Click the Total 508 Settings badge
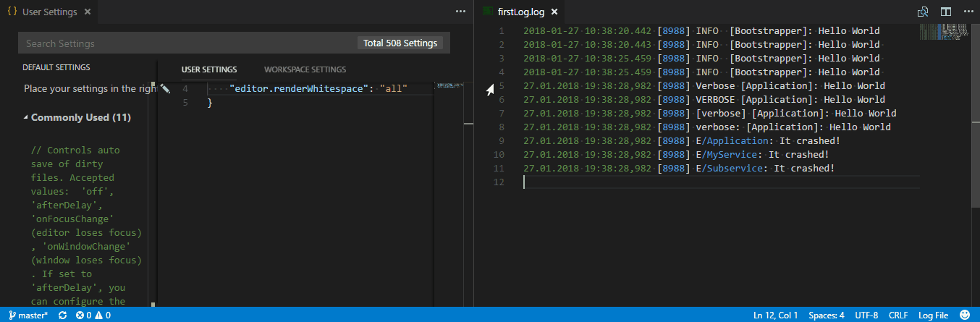Screen dimensions: 980x322 (400, 43)
